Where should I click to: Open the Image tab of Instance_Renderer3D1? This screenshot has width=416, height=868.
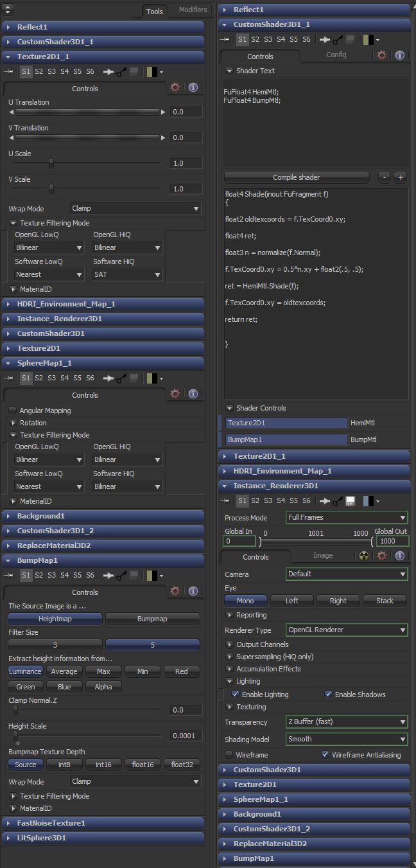tap(323, 556)
